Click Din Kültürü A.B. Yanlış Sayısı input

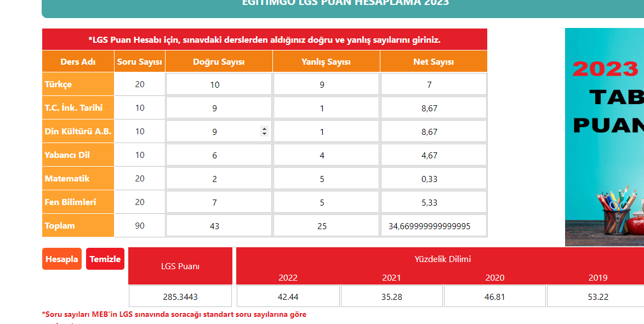click(x=326, y=132)
